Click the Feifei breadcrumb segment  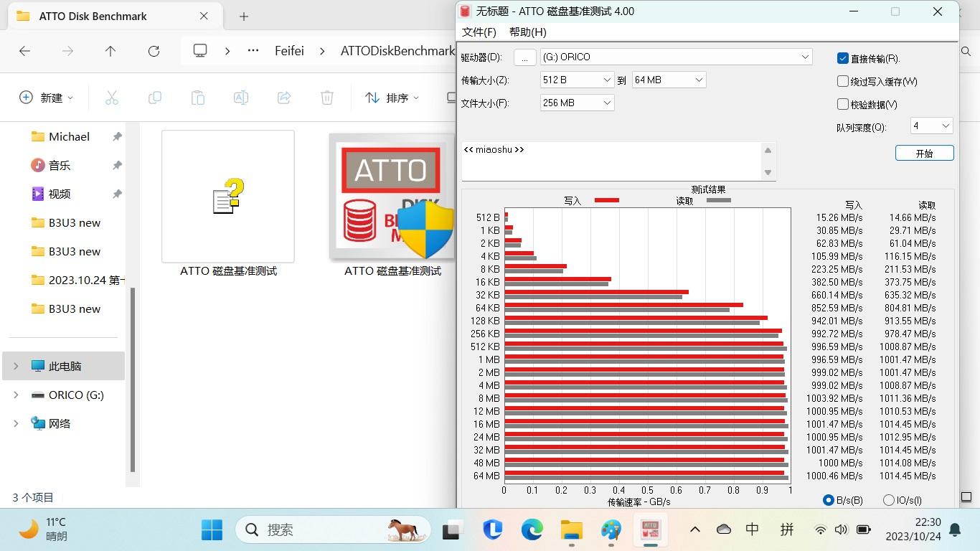(x=290, y=51)
